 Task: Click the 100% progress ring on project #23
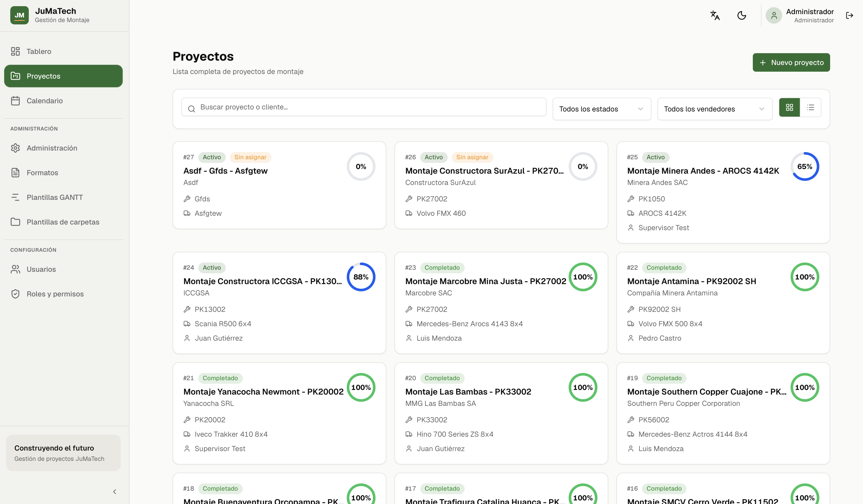click(x=583, y=277)
